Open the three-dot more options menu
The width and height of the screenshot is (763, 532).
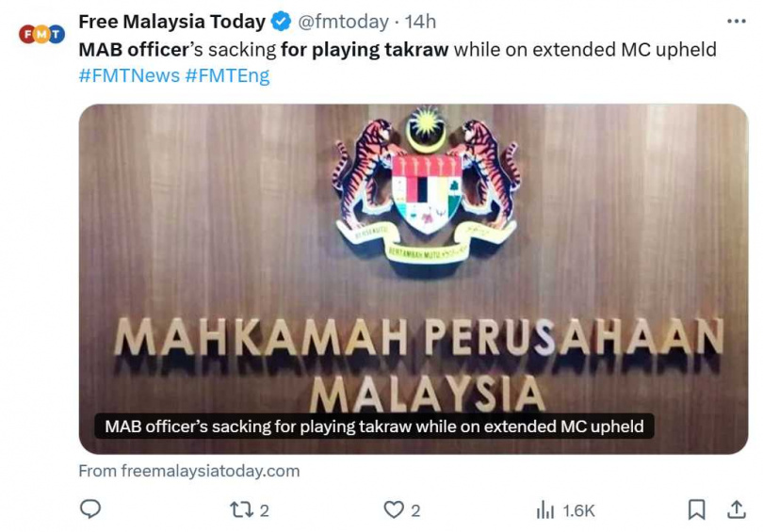tap(737, 21)
